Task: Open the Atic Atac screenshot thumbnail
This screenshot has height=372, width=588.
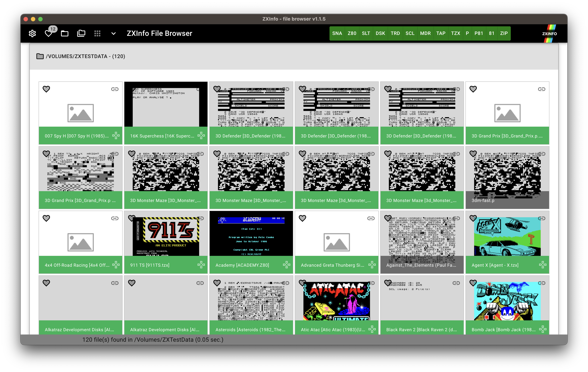Action: (x=336, y=301)
